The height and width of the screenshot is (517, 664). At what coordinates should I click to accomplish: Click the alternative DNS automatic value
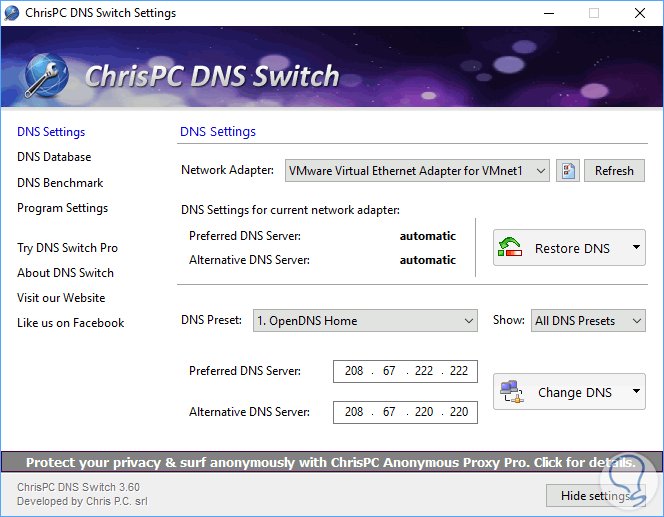click(428, 260)
